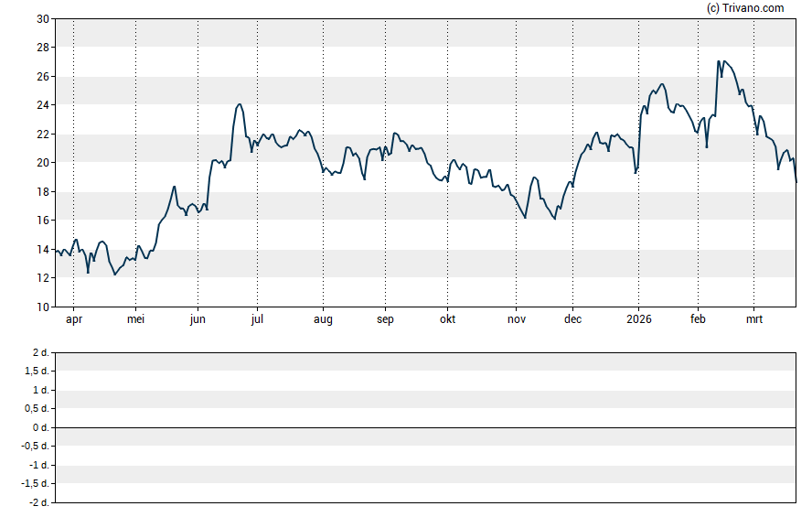Click the '2026' year label on x-axis
Viewport: 812px width, 517px height.
click(638, 320)
